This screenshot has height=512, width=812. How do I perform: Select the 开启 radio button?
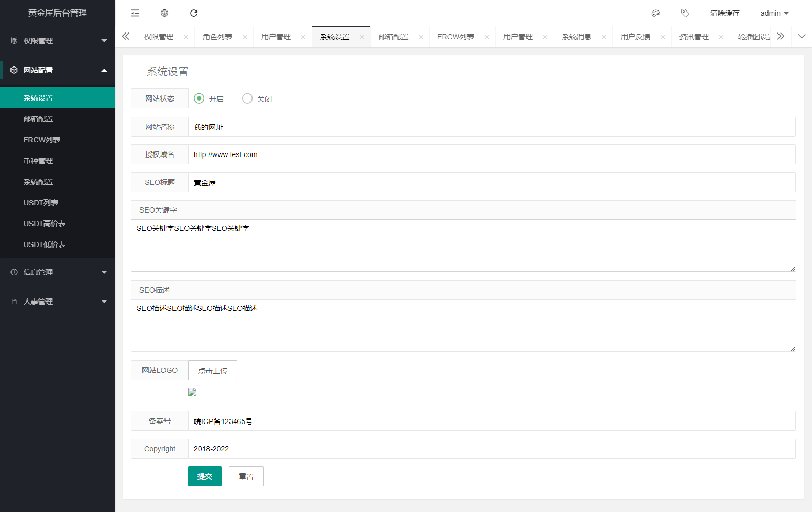(x=199, y=98)
